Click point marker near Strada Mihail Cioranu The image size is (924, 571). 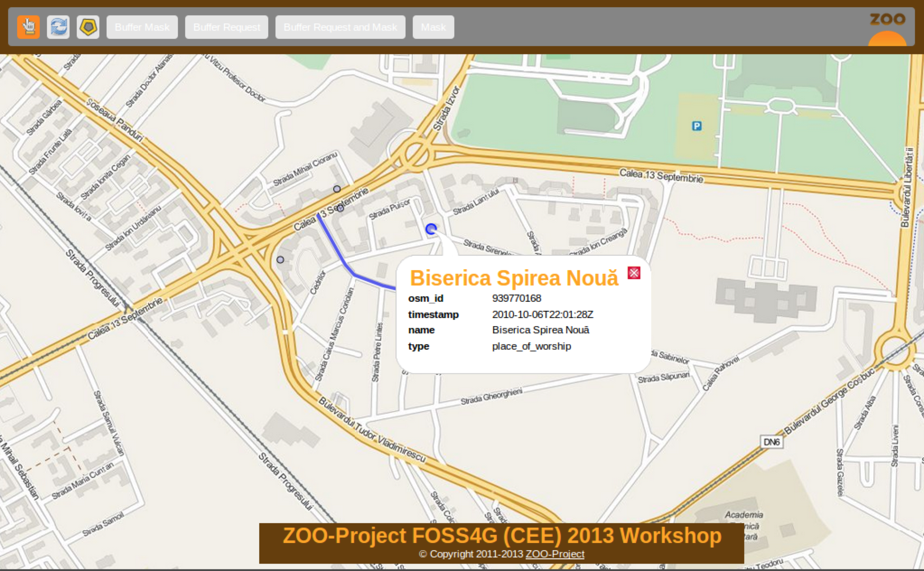337,189
